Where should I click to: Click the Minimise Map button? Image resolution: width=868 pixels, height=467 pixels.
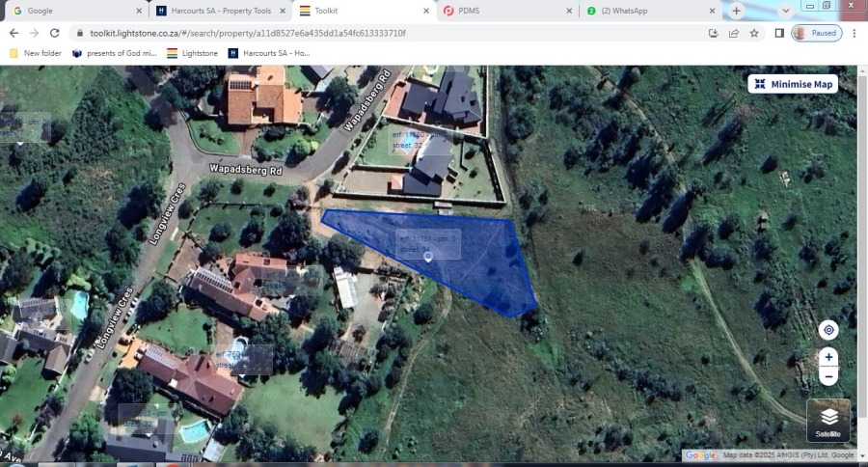793,84
